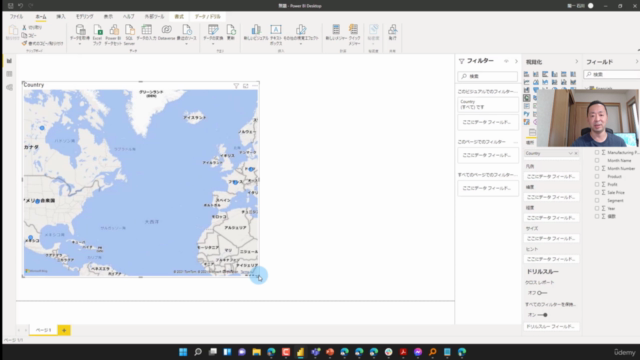Viewport: 640px width, 360px height.
Task: Check the Product field checkbox
Action: 597,176
